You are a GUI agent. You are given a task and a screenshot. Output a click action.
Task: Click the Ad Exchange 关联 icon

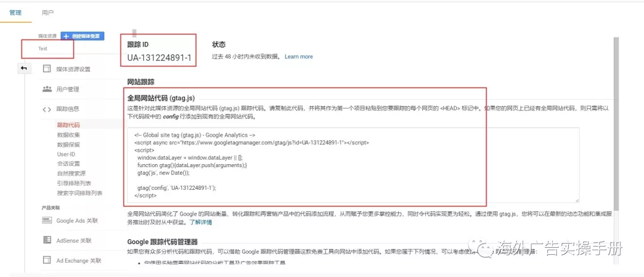pos(47,260)
